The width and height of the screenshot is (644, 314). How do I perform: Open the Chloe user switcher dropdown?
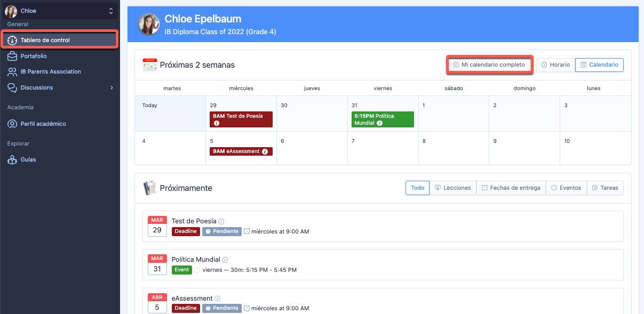click(60, 11)
